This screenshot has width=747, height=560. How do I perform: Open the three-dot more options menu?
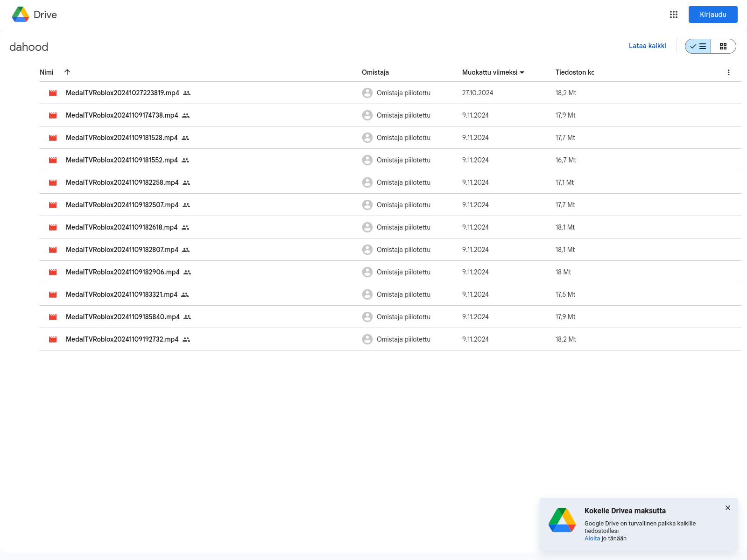tap(728, 72)
